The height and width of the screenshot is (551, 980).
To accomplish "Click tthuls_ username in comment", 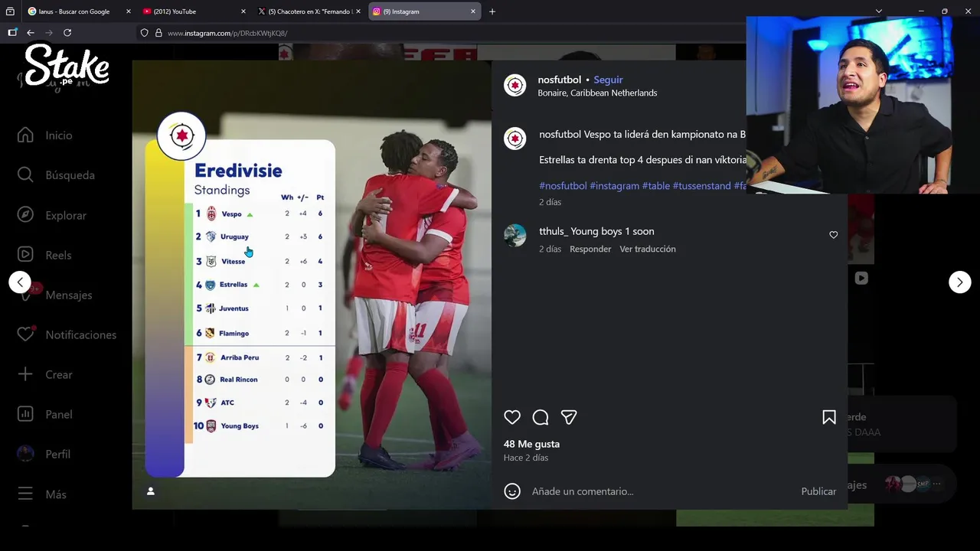I will (554, 231).
